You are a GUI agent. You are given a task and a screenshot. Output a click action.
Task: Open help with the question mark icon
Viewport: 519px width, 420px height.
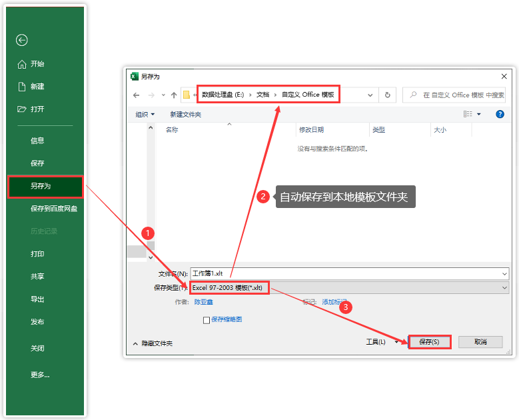click(500, 114)
